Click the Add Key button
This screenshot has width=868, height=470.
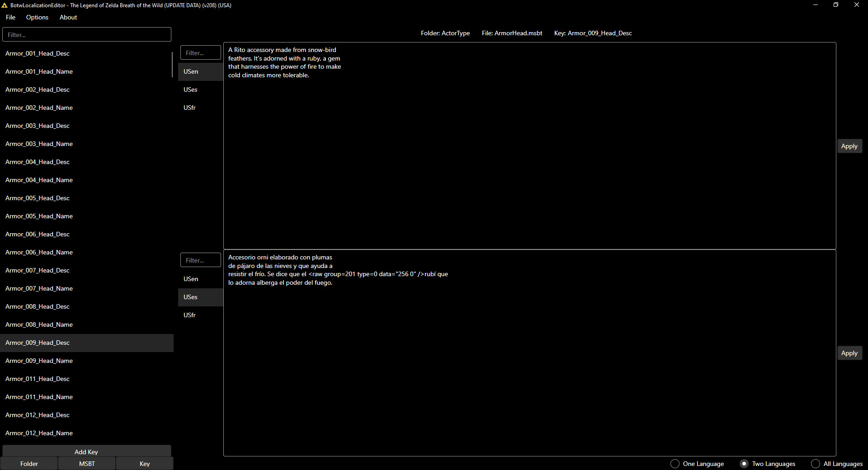[87, 451]
